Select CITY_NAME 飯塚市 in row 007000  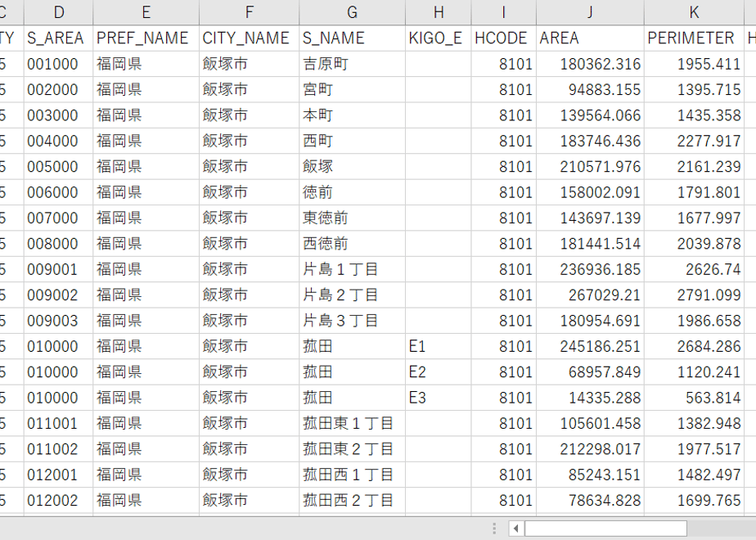click(250, 218)
